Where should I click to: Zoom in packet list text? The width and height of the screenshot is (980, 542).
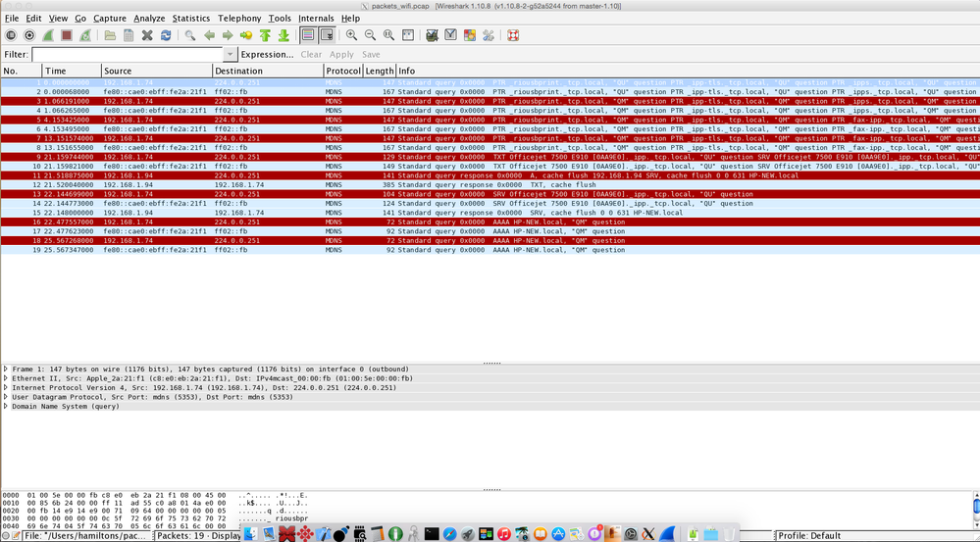pyautogui.click(x=352, y=35)
